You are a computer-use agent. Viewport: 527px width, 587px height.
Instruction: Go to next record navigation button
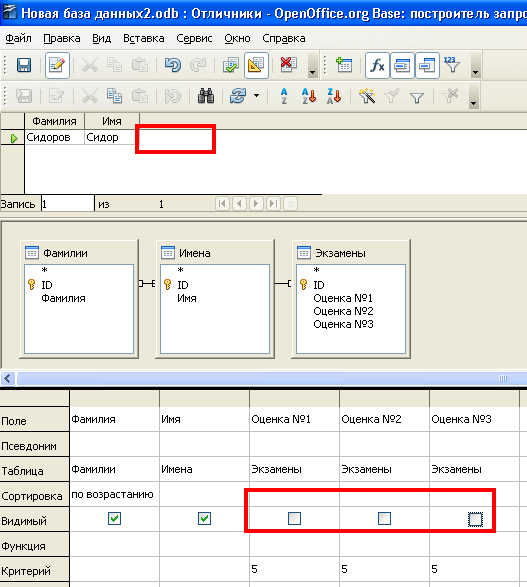click(256, 204)
